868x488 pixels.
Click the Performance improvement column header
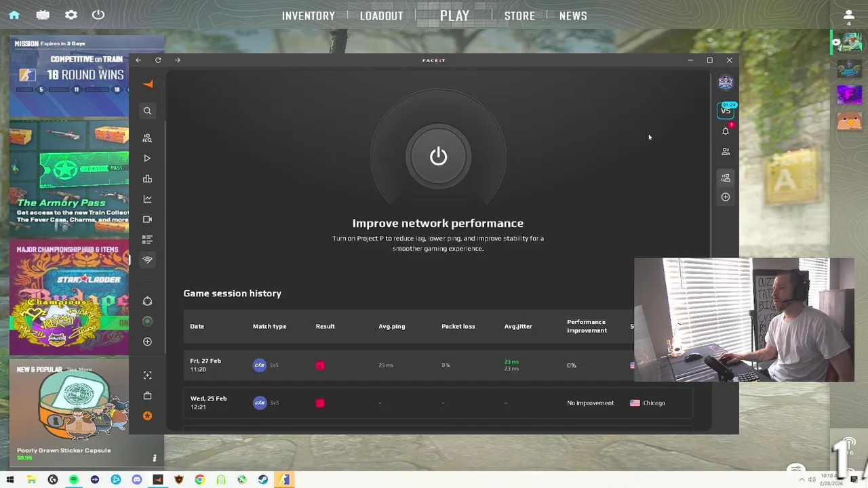(587, 326)
